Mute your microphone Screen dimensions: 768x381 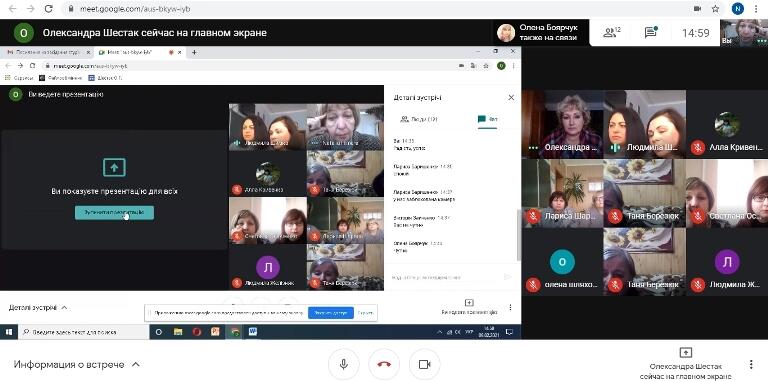344,364
